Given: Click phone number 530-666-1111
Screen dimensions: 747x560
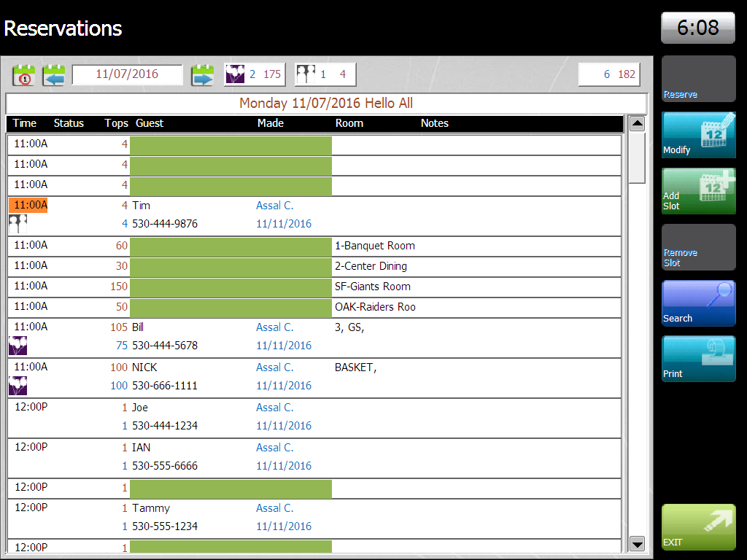Looking at the screenshot, I should point(165,386).
